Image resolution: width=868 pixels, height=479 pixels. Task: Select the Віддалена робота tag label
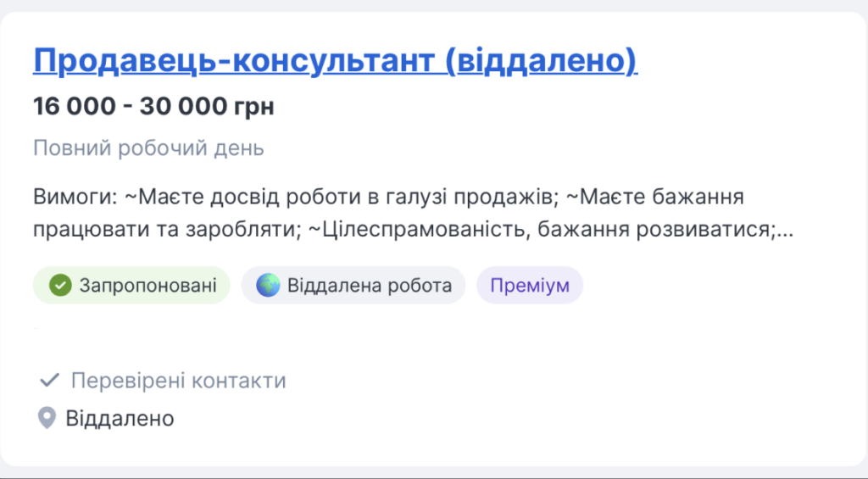[x=370, y=286]
